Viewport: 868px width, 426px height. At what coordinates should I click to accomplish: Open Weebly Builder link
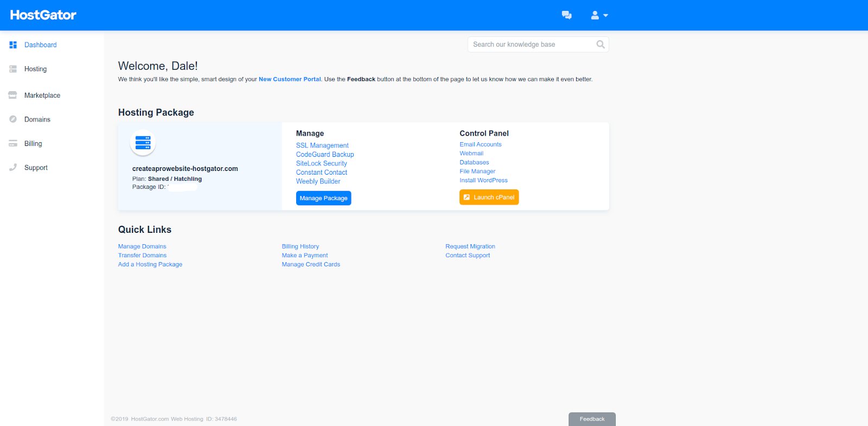[x=318, y=181]
